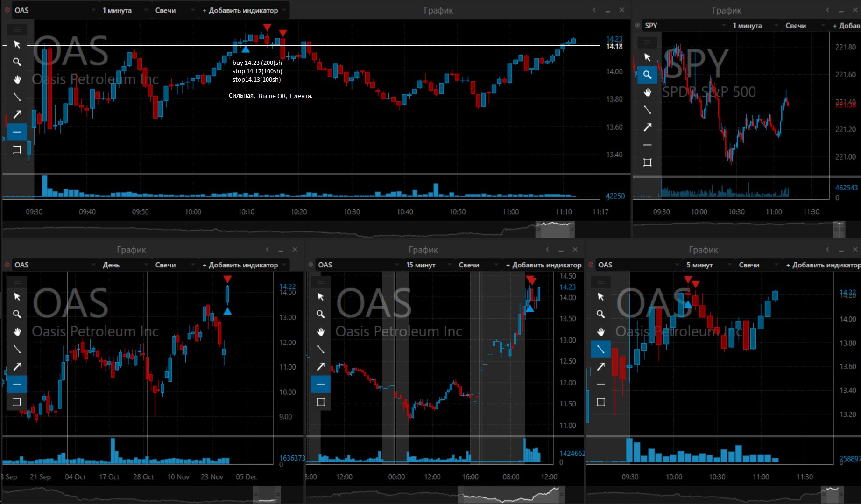Select the cursor tool in OAS 15-minute chart
This screenshot has width=861, height=504.
(x=321, y=297)
